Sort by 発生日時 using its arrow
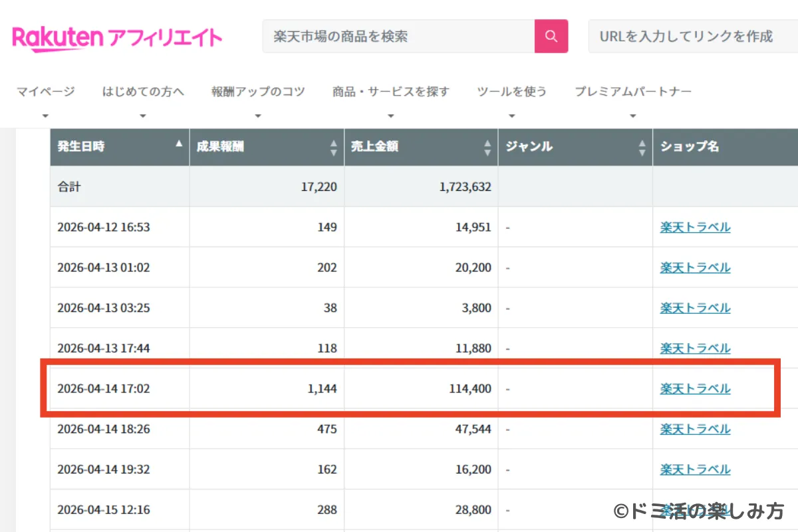Viewport: 798px width, 532px height. pyautogui.click(x=179, y=144)
